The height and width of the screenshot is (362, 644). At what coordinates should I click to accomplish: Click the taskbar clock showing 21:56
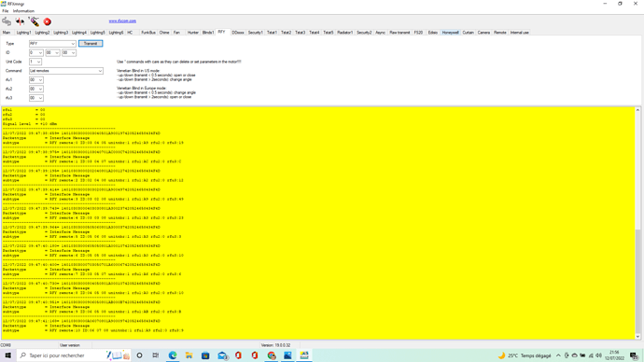tap(615, 355)
